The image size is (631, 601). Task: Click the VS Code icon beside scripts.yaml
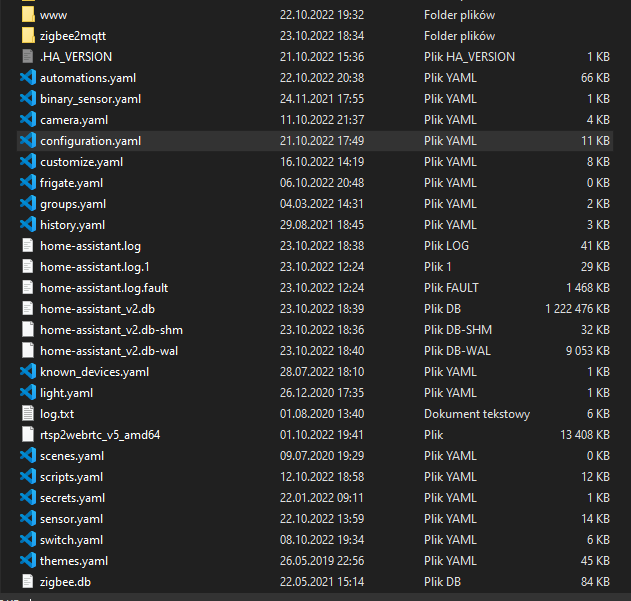[28, 477]
